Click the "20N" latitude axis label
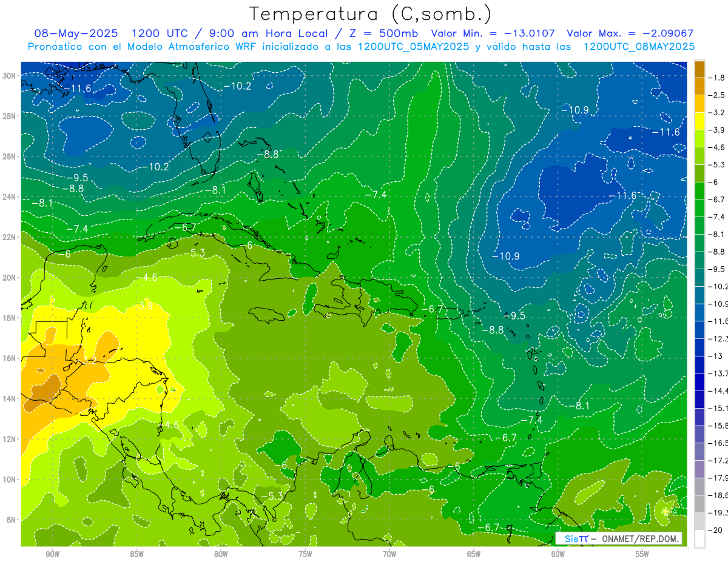This screenshot has height=562, width=728. click(x=10, y=278)
